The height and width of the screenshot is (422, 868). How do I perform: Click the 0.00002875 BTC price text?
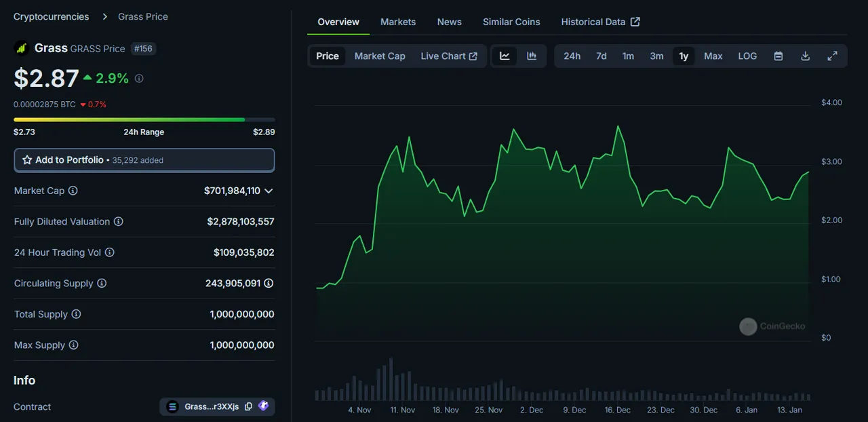[45, 104]
